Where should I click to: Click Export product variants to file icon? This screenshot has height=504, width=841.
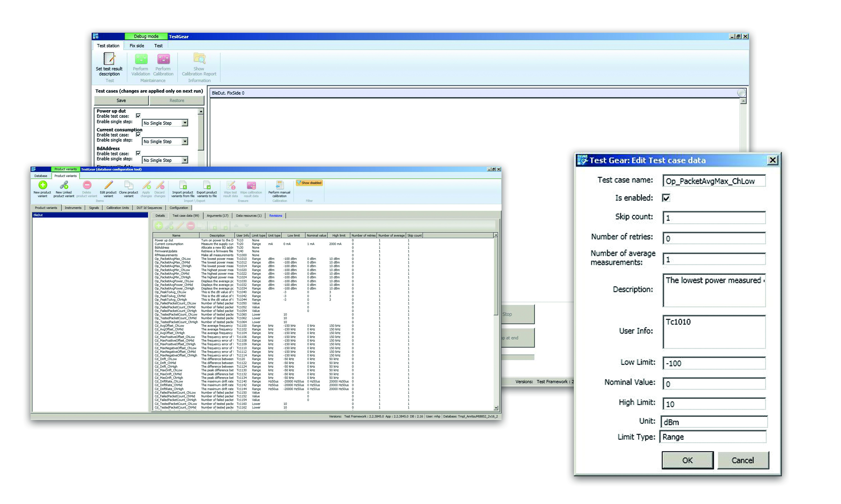coord(207,185)
